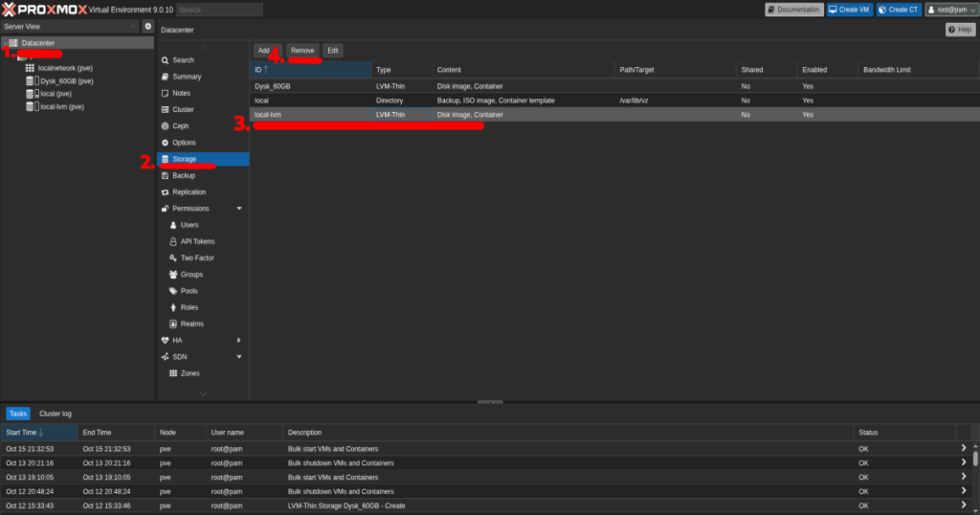Sort tasks by Status column header
980x515 pixels.
coord(904,433)
